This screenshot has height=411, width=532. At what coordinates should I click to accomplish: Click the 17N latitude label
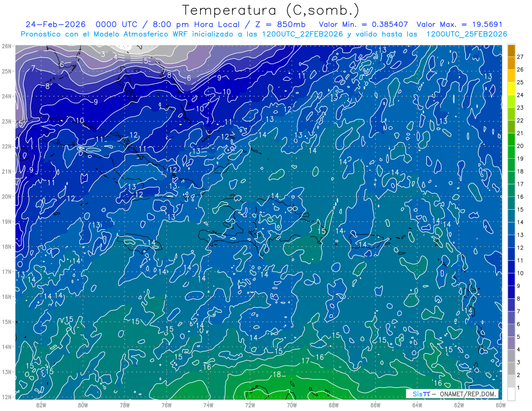(7, 272)
